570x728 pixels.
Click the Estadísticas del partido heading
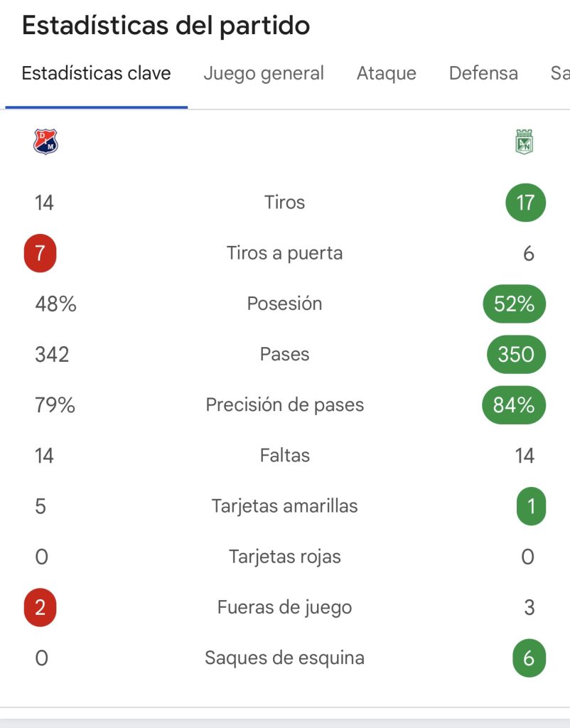pos(166,26)
